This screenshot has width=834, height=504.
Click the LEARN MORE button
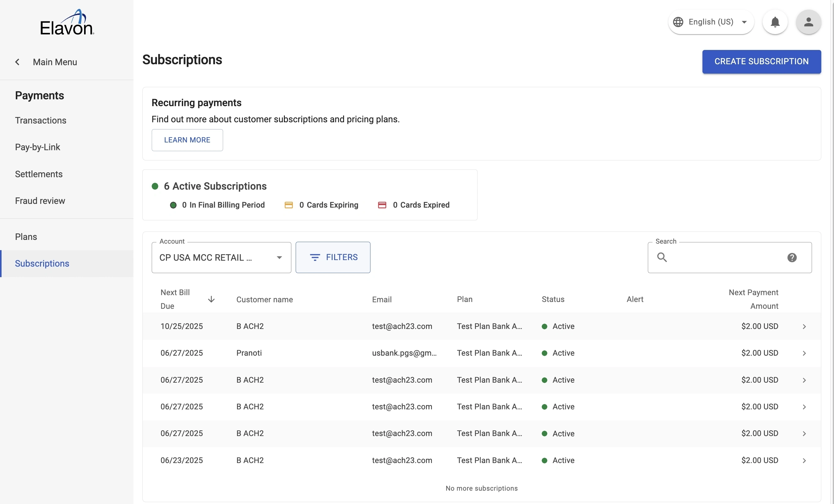(187, 140)
